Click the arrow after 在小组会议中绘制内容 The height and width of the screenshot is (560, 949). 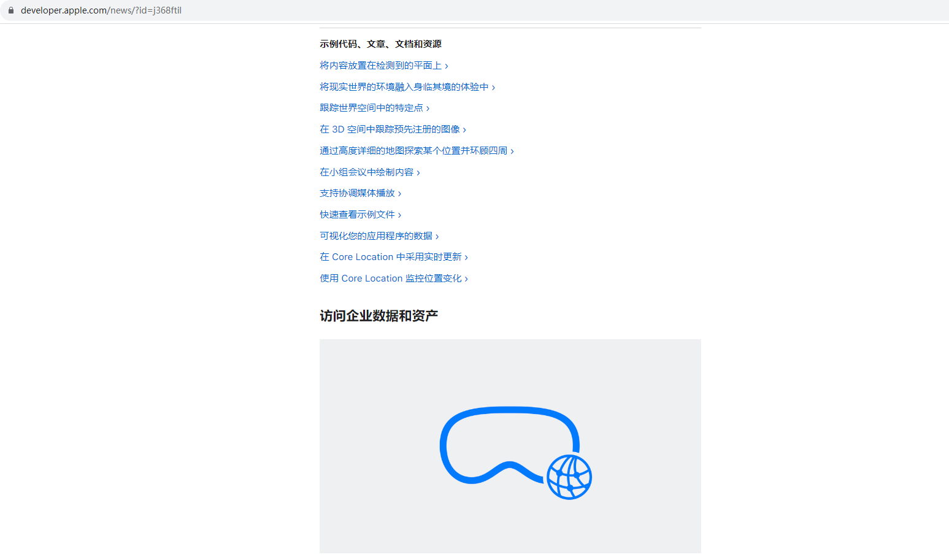click(418, 173)
